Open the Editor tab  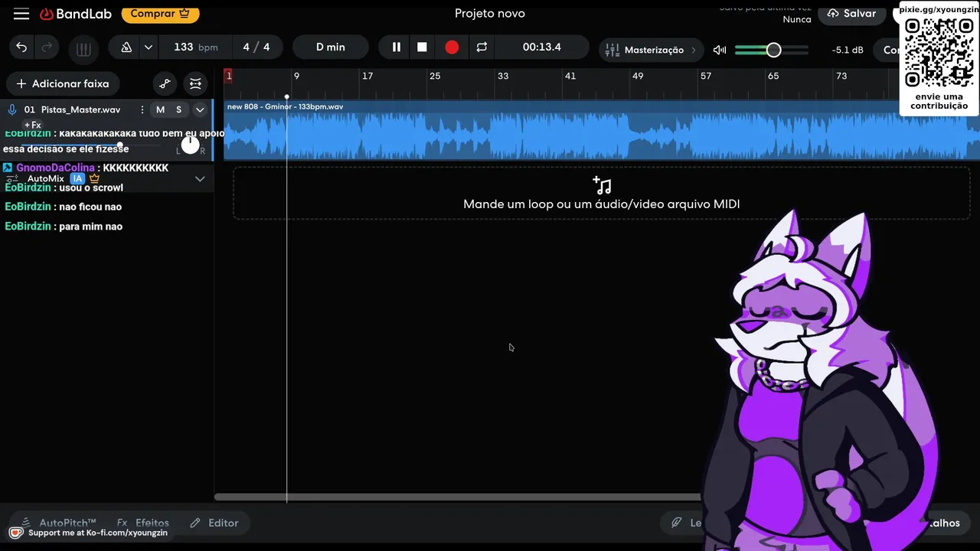(x=214, y=523)
